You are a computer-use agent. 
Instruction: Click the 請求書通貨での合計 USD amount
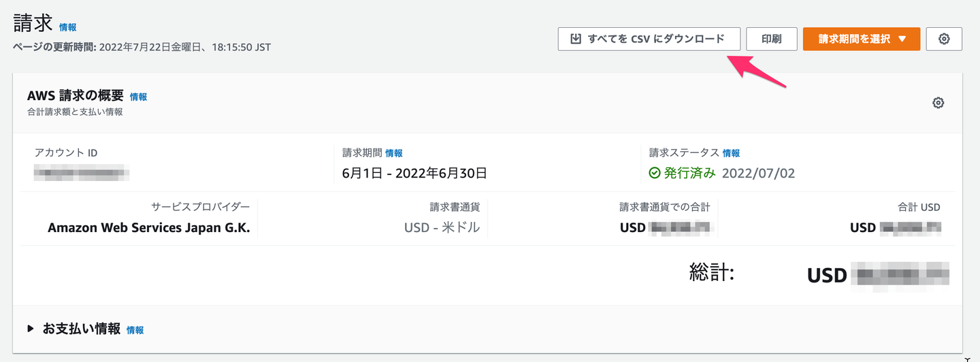coord(665,228)
